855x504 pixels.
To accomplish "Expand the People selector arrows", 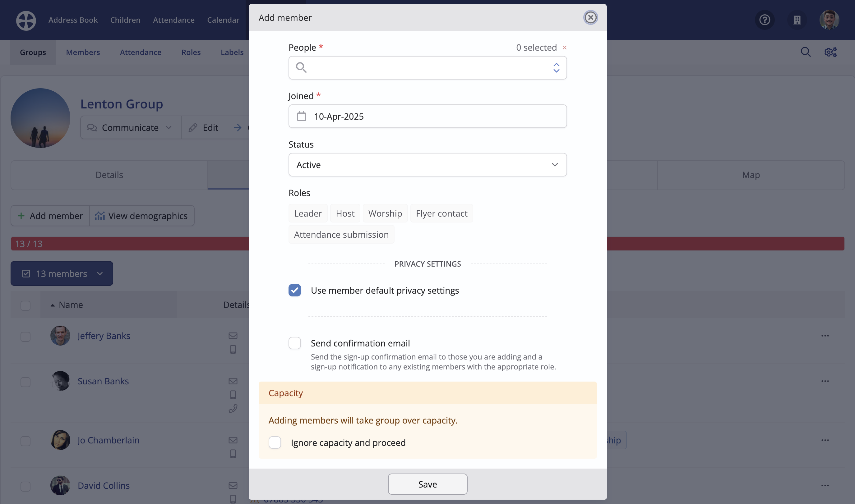I will (556, 68).
